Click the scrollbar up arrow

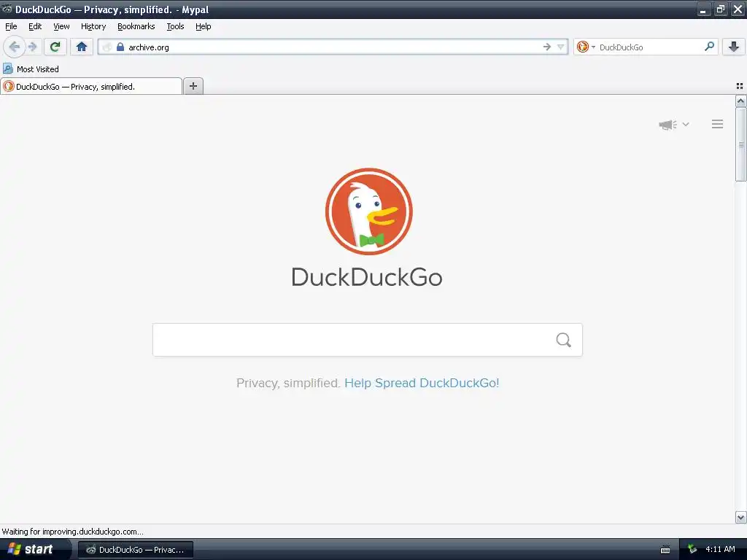[x=740, y=101]
